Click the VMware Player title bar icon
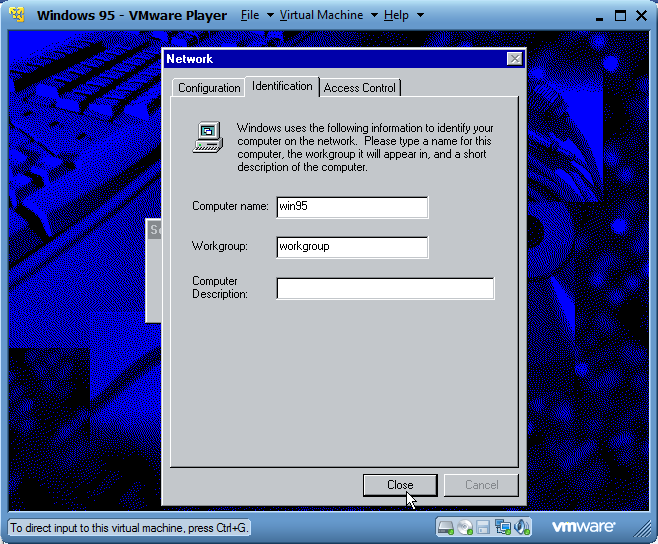This screenshot has height=544, width=658. point(17,15)
